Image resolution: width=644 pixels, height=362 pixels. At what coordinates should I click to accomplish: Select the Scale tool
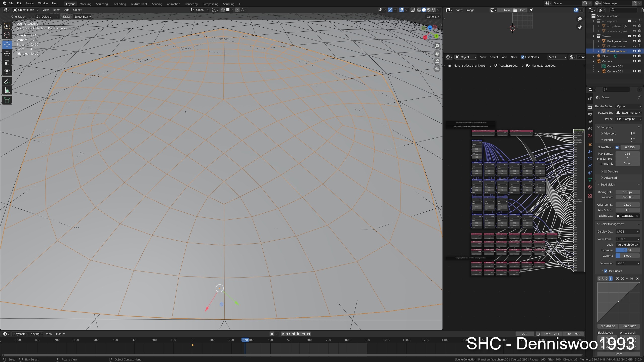pyautogui.click(x=7, y=63)
